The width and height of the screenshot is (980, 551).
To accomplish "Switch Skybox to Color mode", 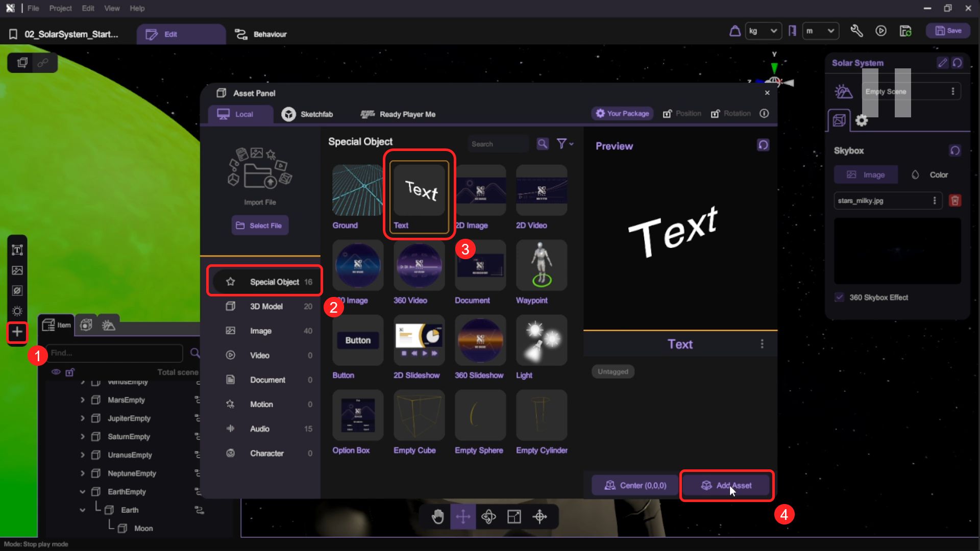I will (x=930, y=175).
